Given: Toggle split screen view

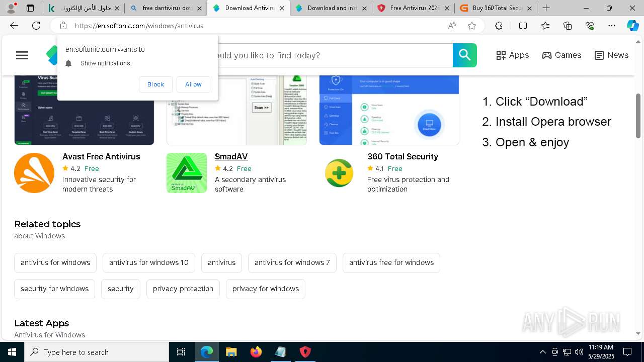Looking at the screenshot, I should click(x=523, y=26).
